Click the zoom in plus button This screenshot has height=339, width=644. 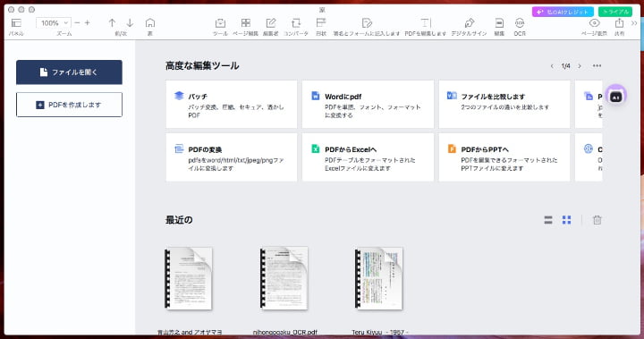point(87,23)
